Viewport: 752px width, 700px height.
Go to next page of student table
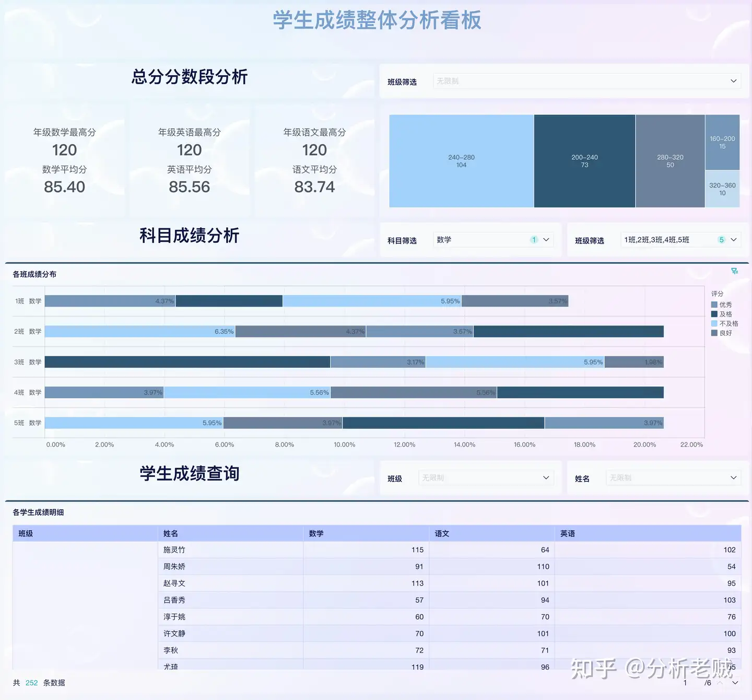735,683
